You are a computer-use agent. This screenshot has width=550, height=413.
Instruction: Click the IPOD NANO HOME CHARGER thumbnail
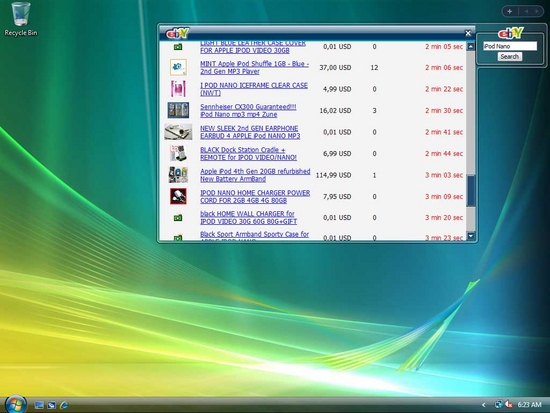click(178, 196)
